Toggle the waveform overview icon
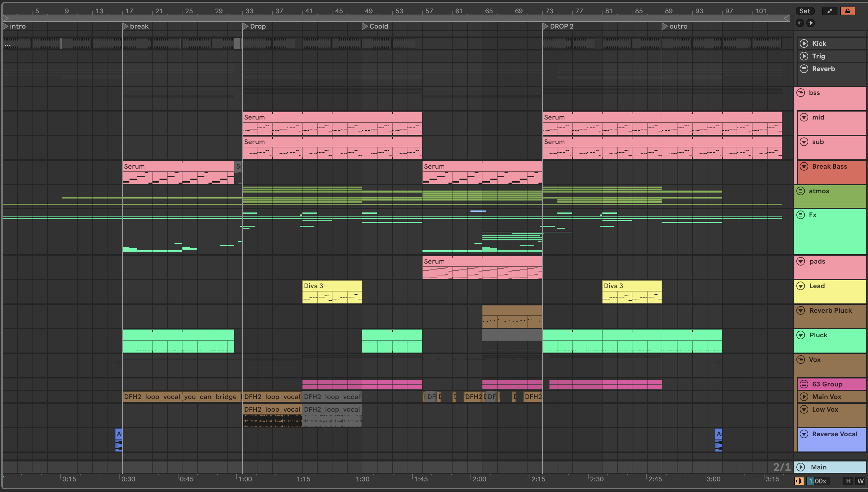868x492 pixels. click(x=799, y=481)
